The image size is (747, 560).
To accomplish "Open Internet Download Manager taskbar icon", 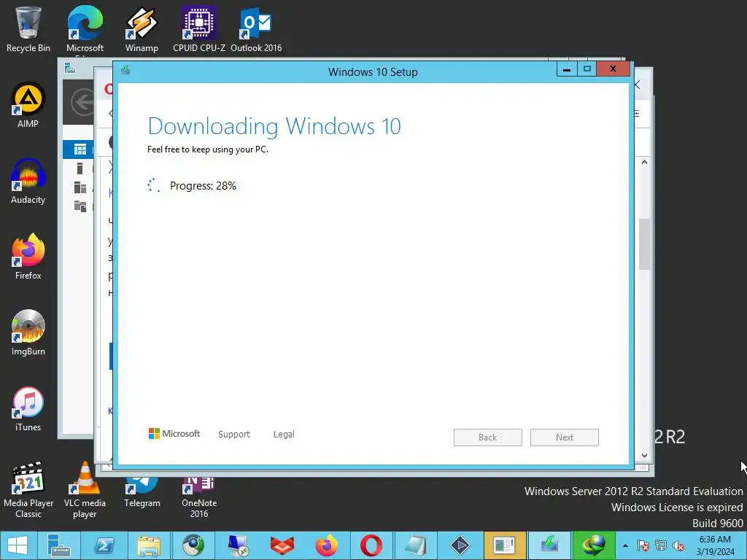I will click(594, 545).
